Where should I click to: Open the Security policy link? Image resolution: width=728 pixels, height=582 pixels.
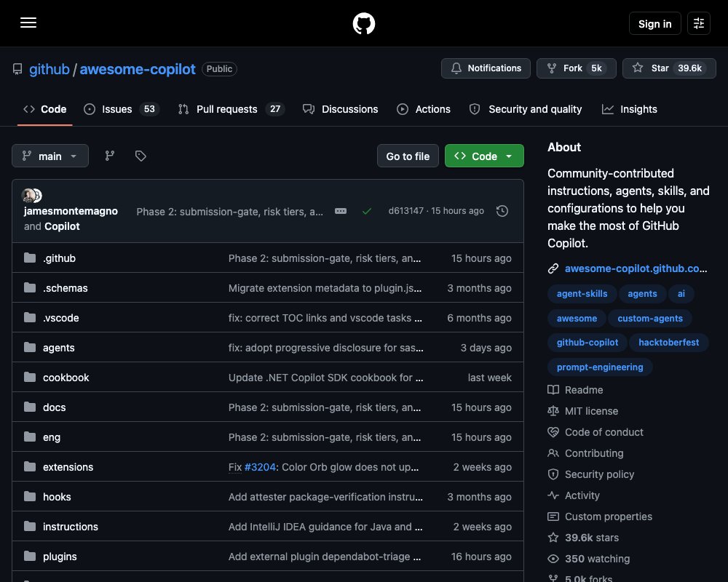pyautogui.click(x=590, y=474)
